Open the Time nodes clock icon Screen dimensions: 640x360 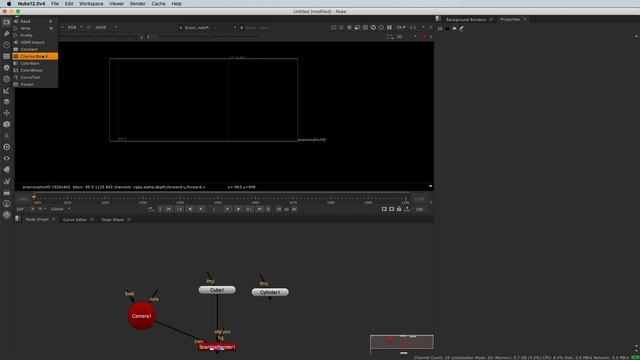(x=7, y=45)
